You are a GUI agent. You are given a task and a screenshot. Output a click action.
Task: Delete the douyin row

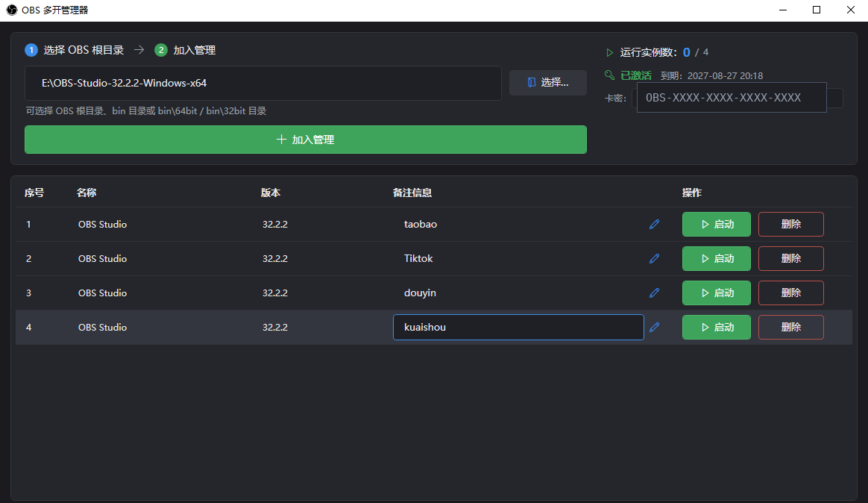pyautogui.click(x=791, y=293)
